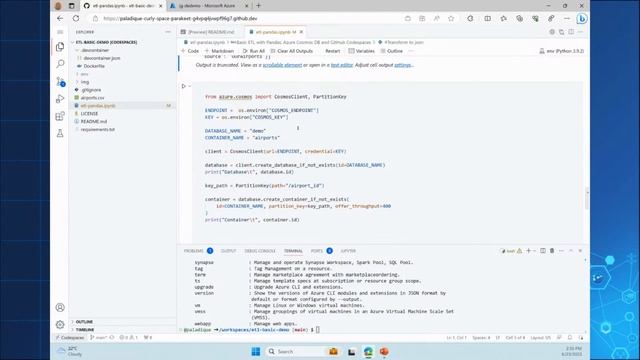This screenshot has width=640, height=360.
Task: Add this page to favorites star
Action: coord(451,18)
